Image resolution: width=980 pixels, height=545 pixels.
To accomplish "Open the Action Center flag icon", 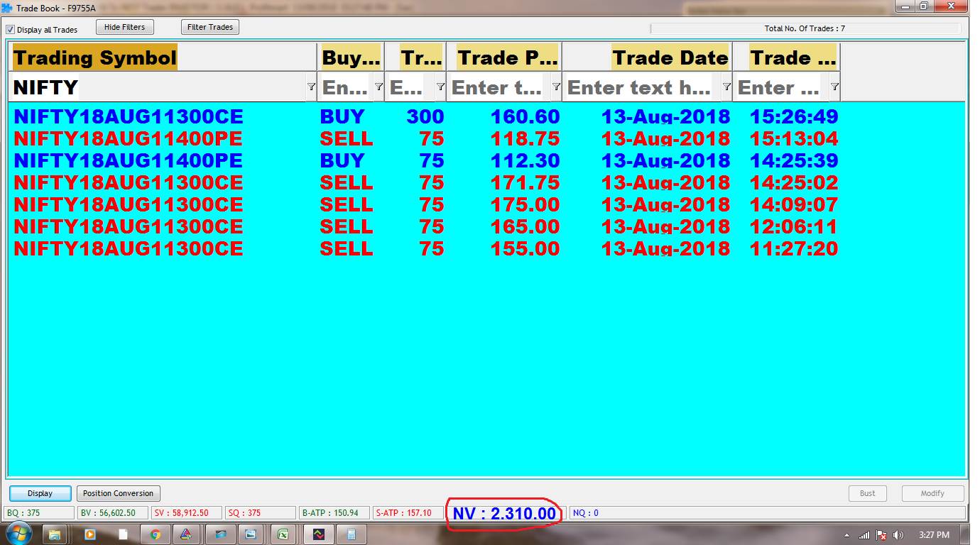I will coord(881,535).
